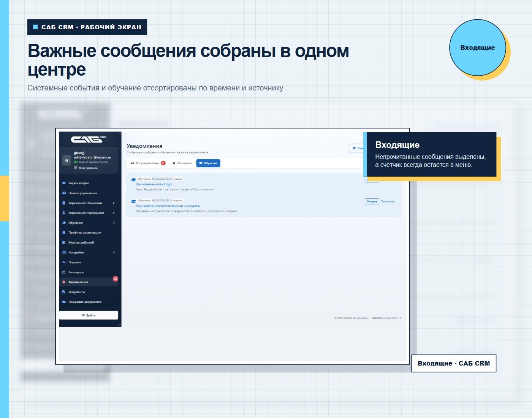Click the gauge icon for Панель управления

(64, 193)
